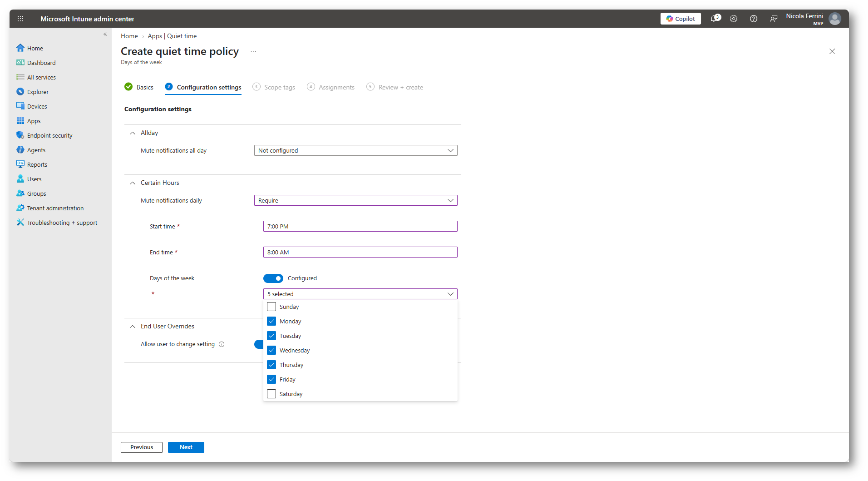Click the Devices monitor icon
Screen dimensions: 868x481
tap(20, 106)
